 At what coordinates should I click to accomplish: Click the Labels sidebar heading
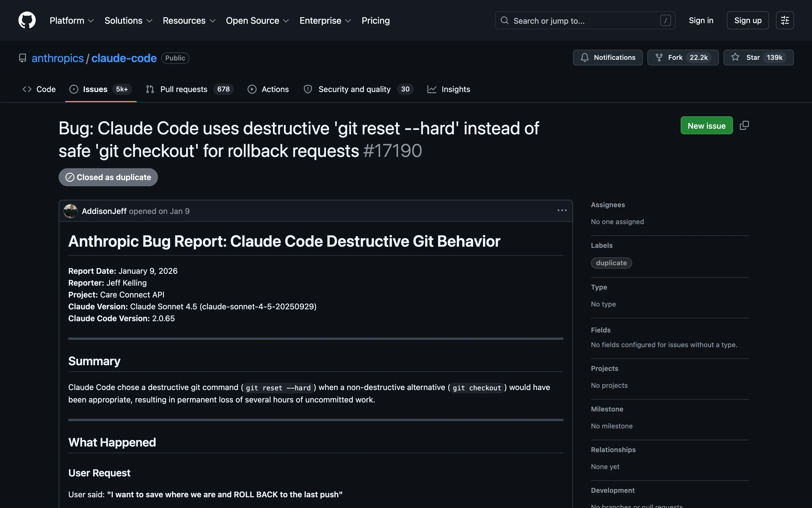[602, 245]
